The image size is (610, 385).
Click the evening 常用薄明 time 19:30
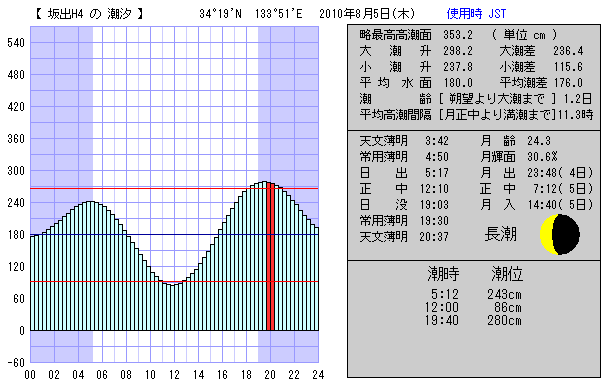pos(434,220)
